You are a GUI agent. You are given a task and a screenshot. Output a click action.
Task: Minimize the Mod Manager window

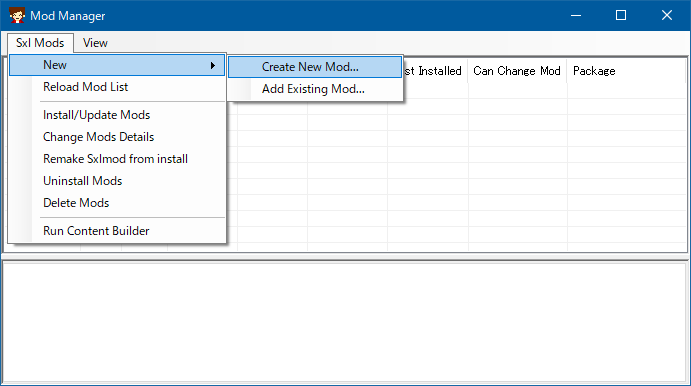pos(576,15)
